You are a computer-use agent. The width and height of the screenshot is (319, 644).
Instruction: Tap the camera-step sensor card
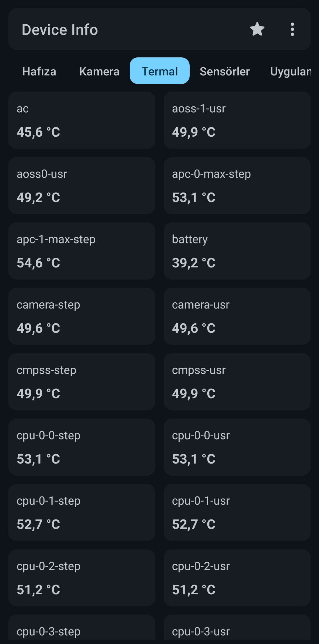(x=82, y=316)
